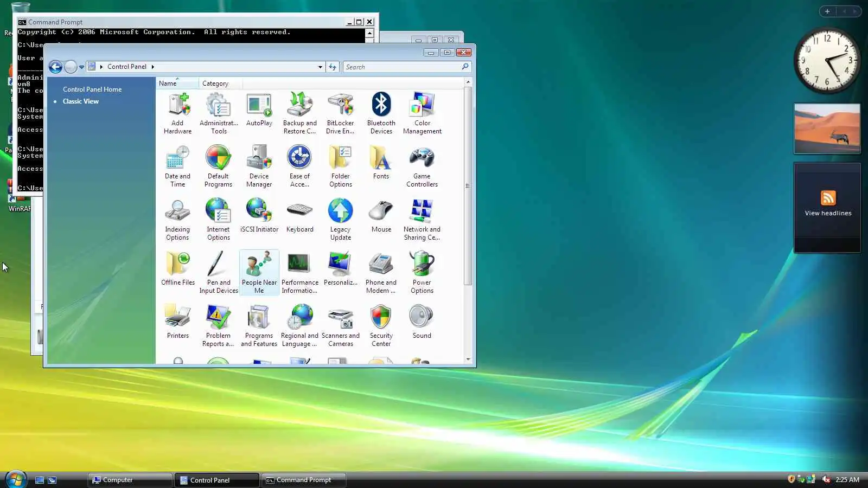Open the Printers icon

point(177,322)
